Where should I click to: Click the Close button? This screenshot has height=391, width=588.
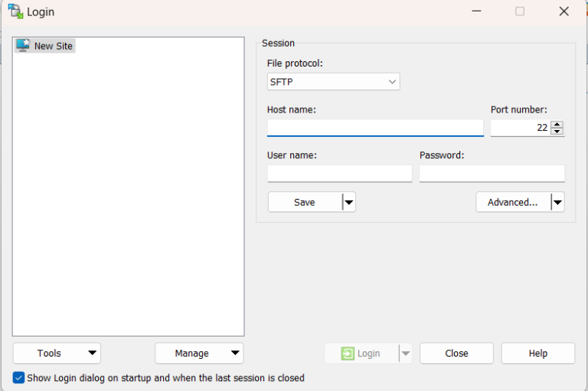pos(456,354)
